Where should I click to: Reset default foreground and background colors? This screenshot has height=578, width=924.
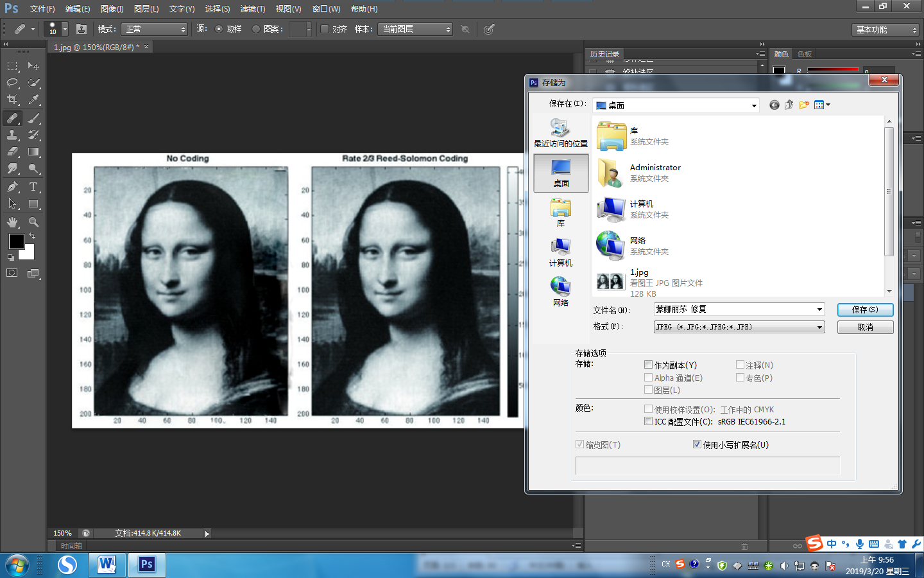point(10,258)
